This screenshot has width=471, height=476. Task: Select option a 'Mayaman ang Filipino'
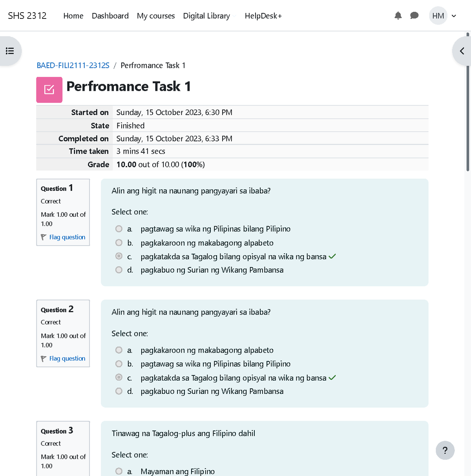[119, 471]
